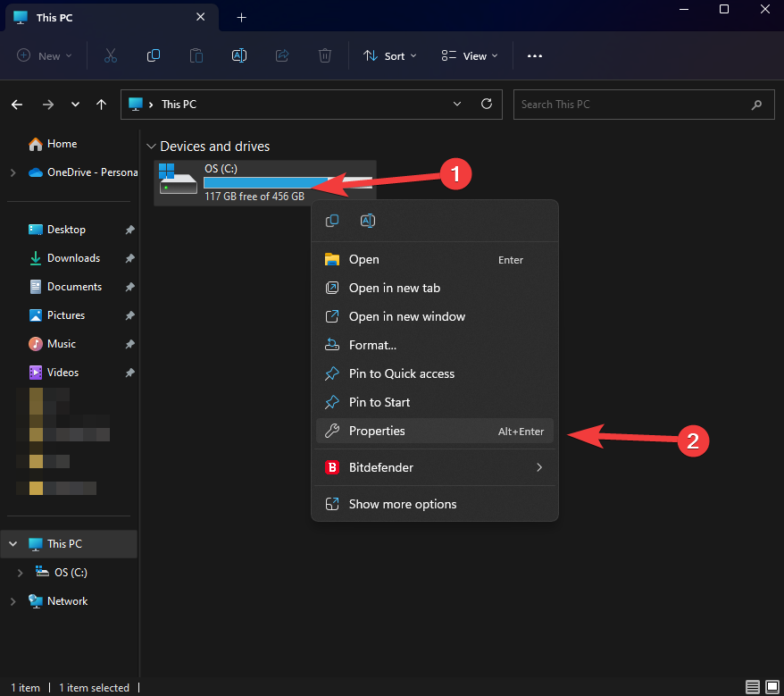784x696 pixels.
Task: Click the Refresh button beside address bar
Action: pyautogui.click(x=487, y=104)
